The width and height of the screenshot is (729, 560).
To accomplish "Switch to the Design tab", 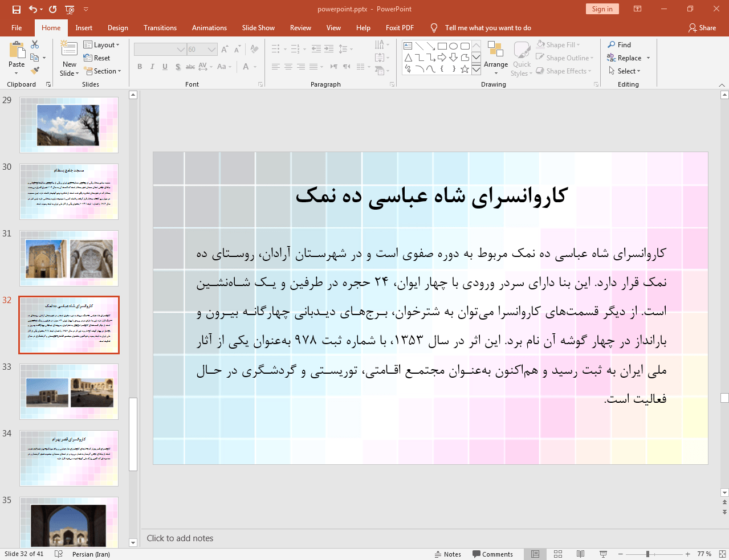I will click(117, 28).
